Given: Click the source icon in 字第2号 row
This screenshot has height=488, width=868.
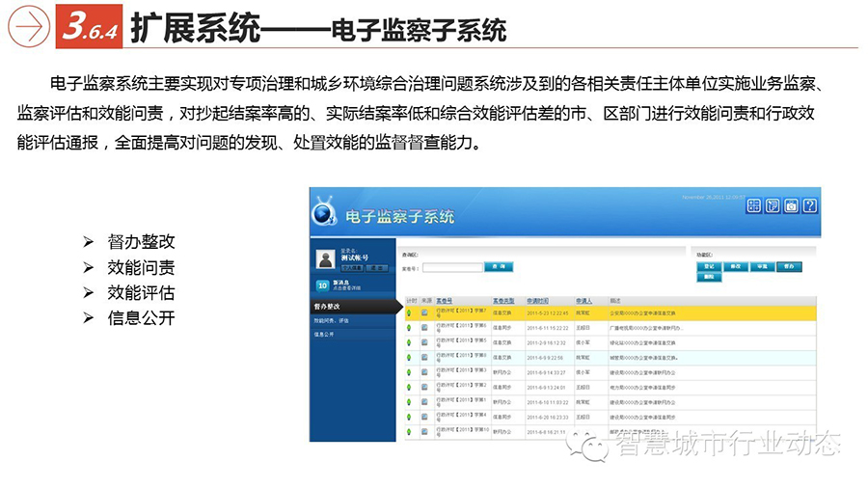Looking at the screenshot, I should 424,388.
